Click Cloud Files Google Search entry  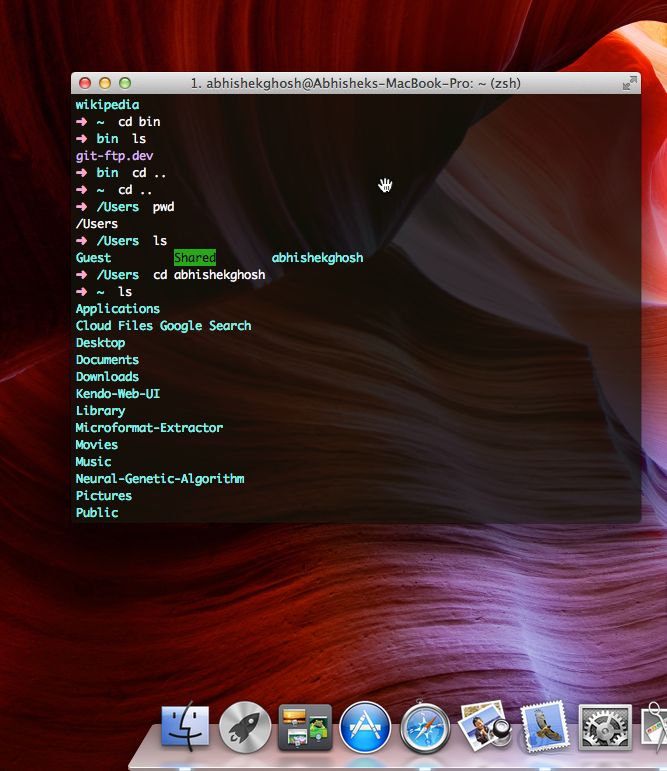163,326
